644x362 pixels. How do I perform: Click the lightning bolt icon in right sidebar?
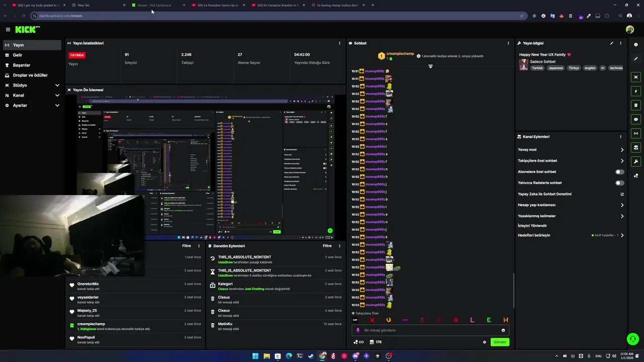[636, 92]
